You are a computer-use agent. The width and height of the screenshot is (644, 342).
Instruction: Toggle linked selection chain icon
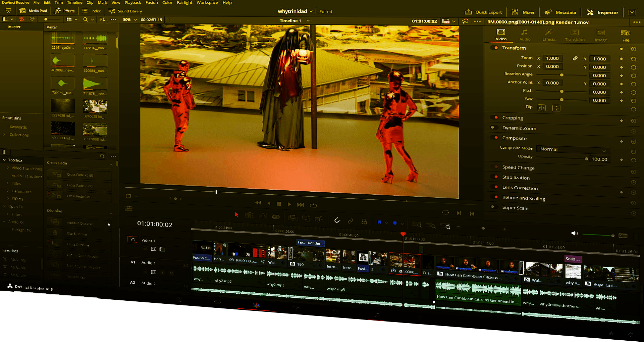pyautogui.click(x=351, y=221)
